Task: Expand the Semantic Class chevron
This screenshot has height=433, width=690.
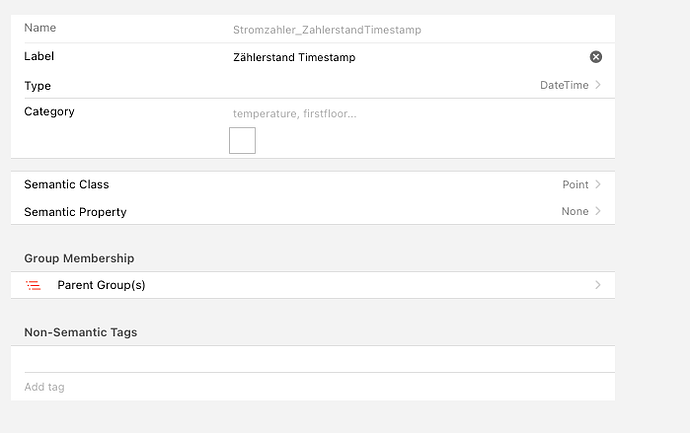Action: coord(598,184)
